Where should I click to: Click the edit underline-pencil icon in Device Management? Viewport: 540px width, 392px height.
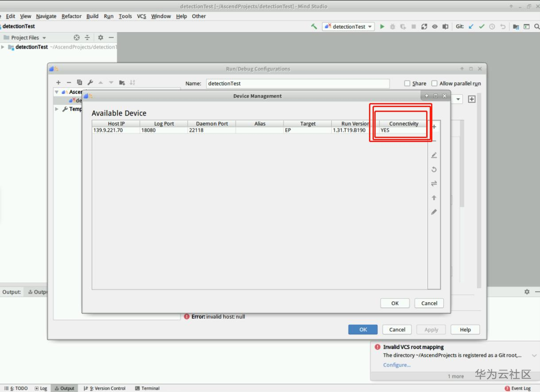(x=434, y=155)
